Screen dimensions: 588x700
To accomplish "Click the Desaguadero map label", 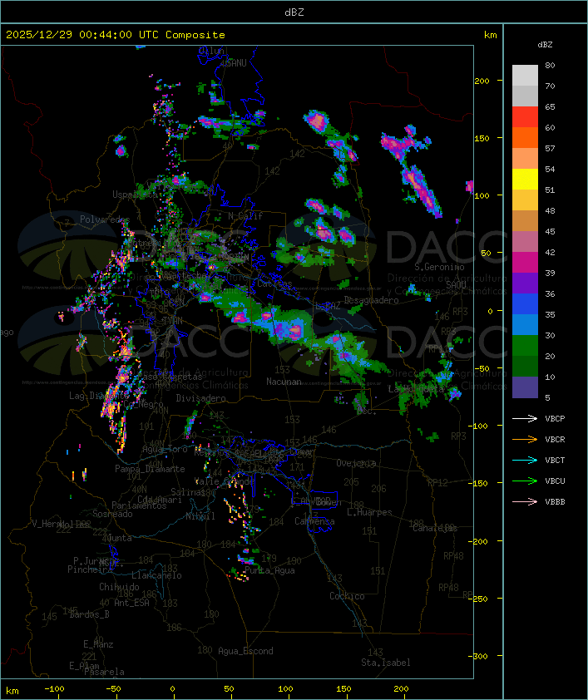I will coord(371,300).
